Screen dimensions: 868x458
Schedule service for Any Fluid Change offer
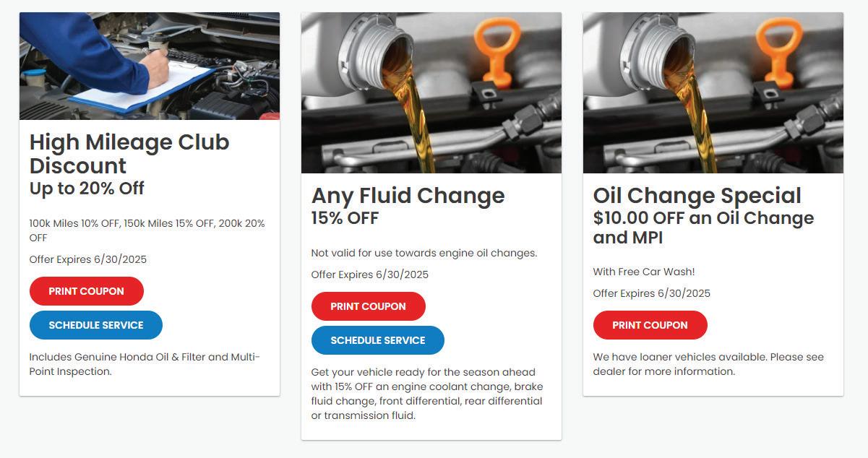(378, 340)
